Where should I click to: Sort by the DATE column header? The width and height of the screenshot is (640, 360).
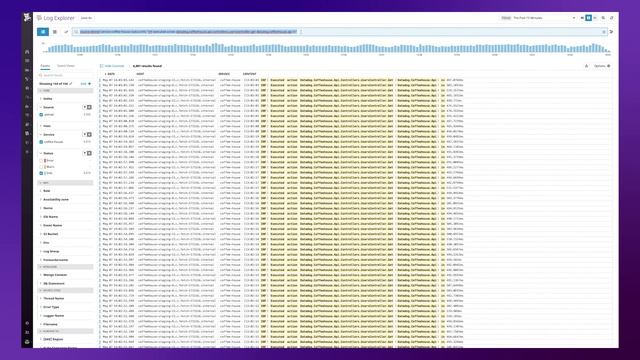pyautogui.click(x=110, y=74)
